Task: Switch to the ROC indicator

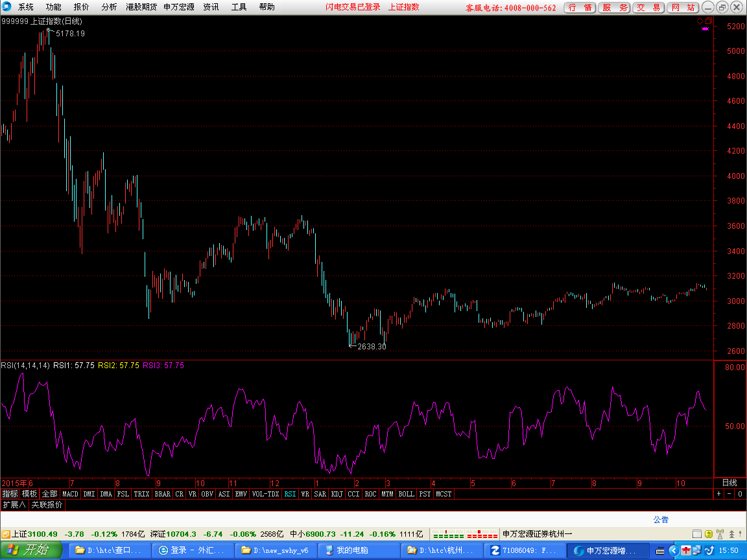Action: coord(371,494)
